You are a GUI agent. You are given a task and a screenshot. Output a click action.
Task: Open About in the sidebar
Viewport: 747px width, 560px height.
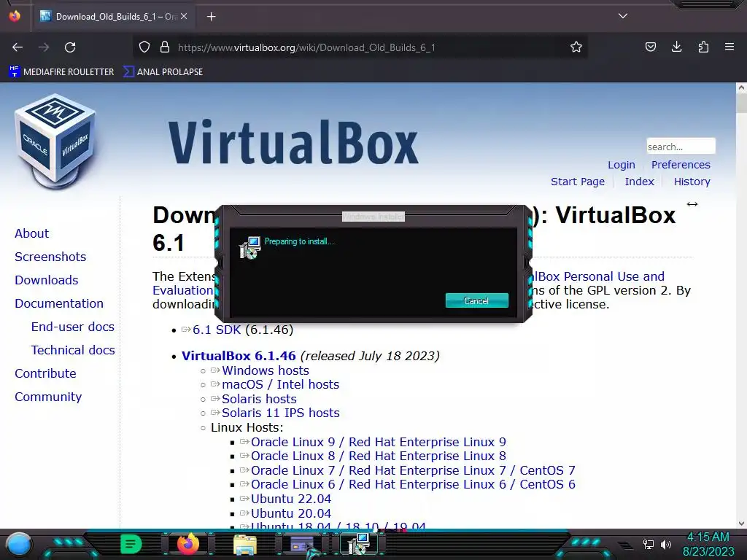(31, 233)
